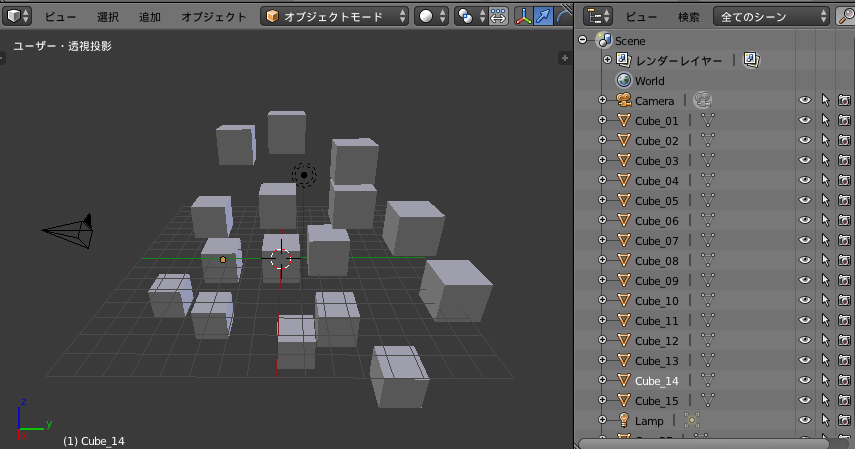
Task: Select the rotate manipulator icon
Action: 563,16
